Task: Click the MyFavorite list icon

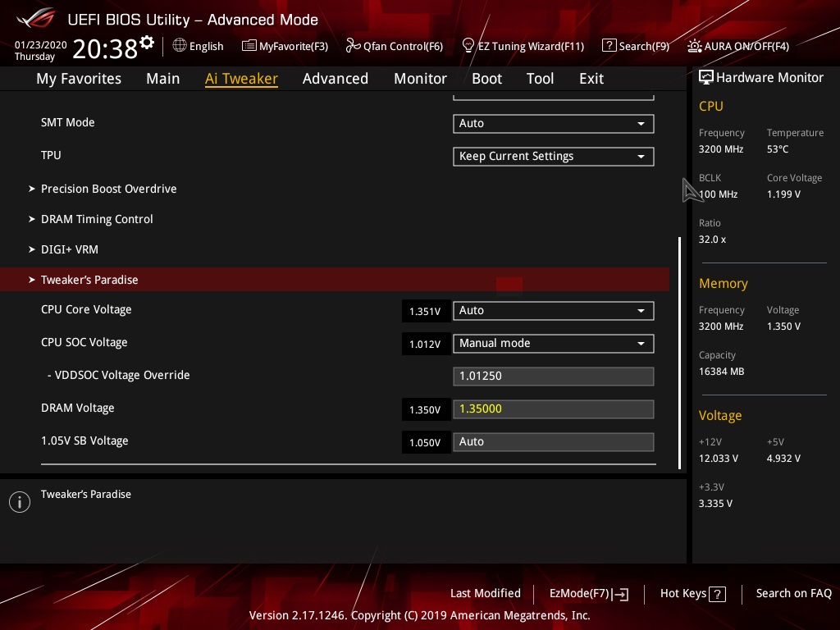Action: (249, 46)
